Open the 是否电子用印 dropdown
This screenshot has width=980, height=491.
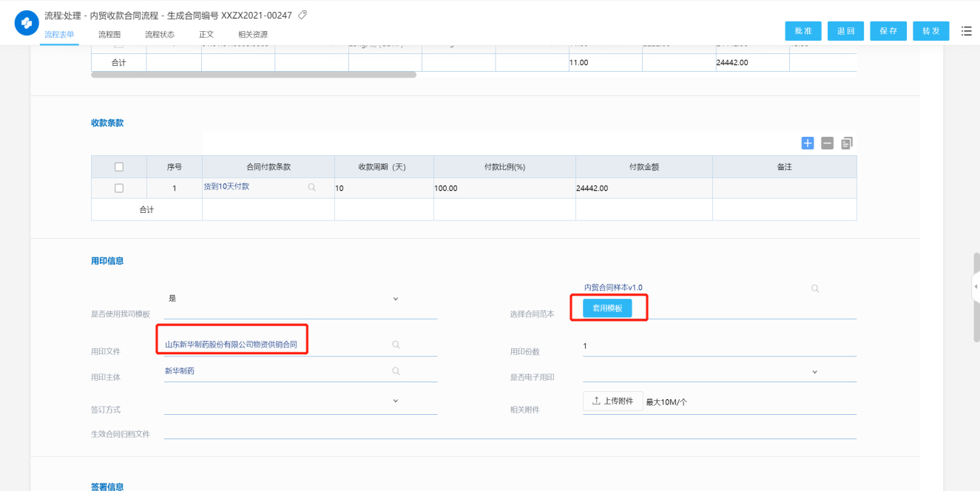coord(815,372)
